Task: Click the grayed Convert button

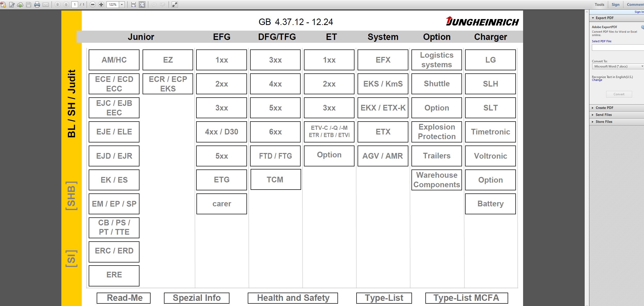Action: (619, 94)
